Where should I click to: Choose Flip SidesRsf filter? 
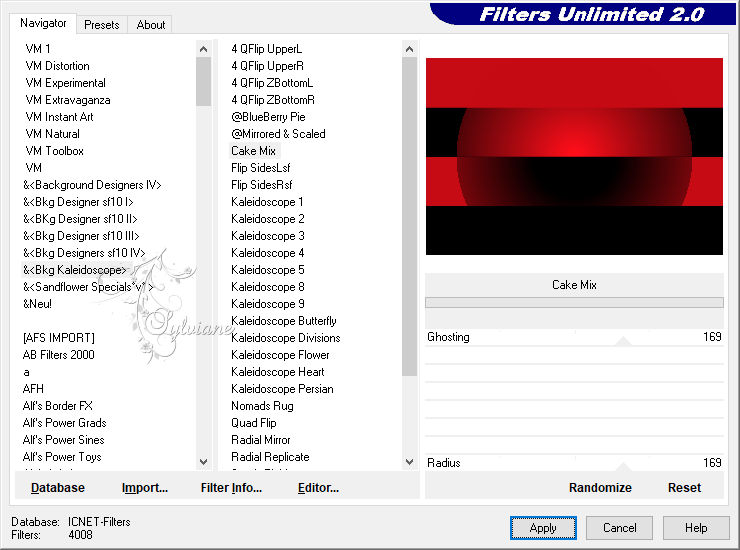261,185
